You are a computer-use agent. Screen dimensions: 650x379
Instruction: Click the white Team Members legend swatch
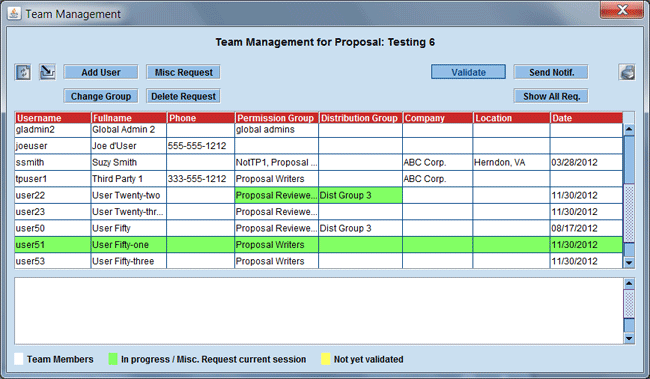(19, 359)
